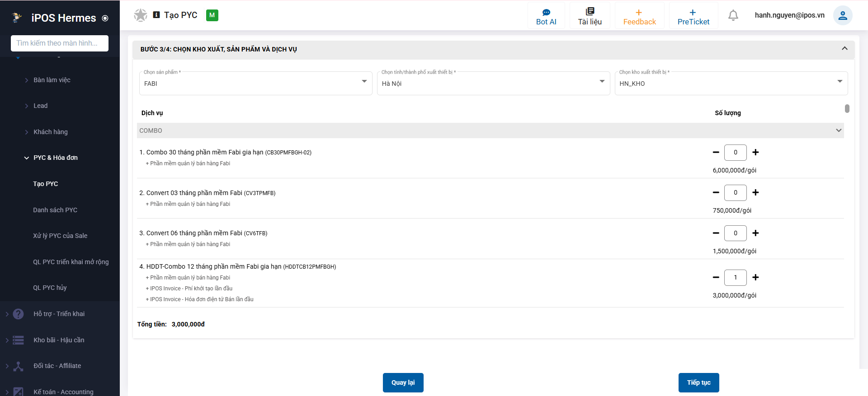Click quantity field of HDDT-Combo 12 tháng
The width and height of the screenshot is (868, 396).
click(736, 278)
